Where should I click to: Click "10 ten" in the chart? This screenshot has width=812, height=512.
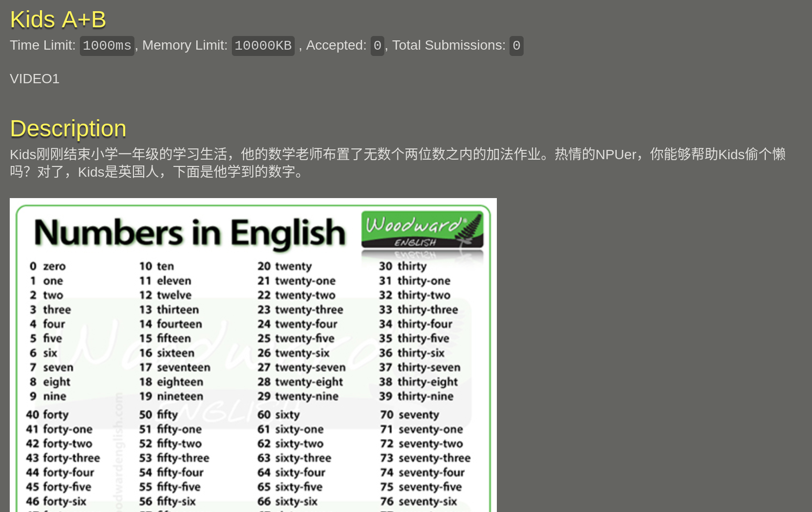coord(157,266)
